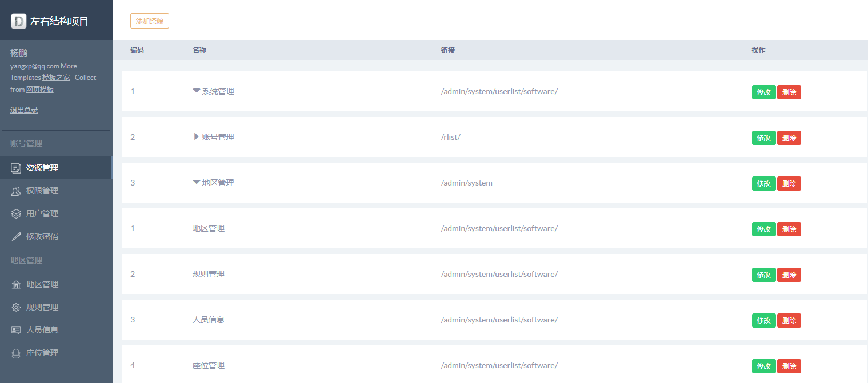Click the 规则管理 gear icon

tap(16, 307)
